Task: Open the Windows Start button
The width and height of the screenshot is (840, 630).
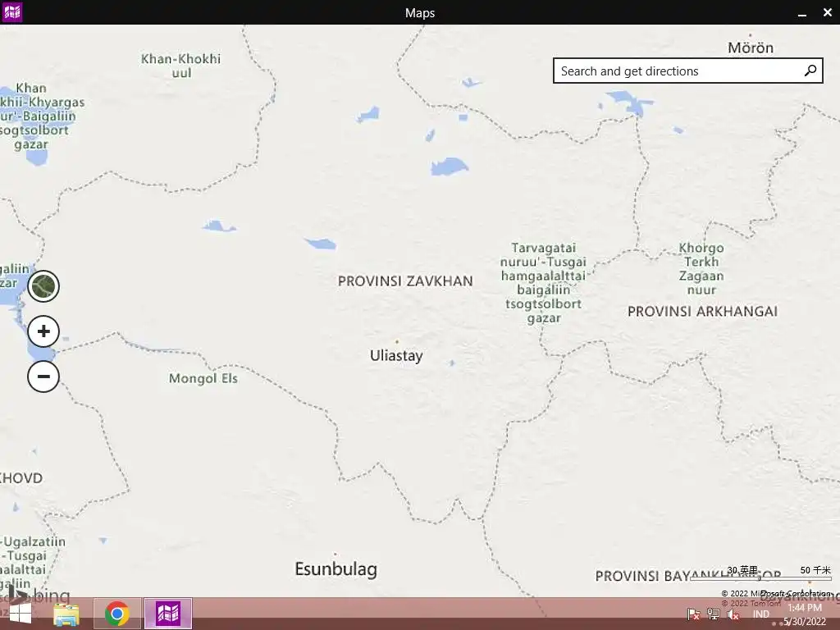Action: tap(21, 614)
